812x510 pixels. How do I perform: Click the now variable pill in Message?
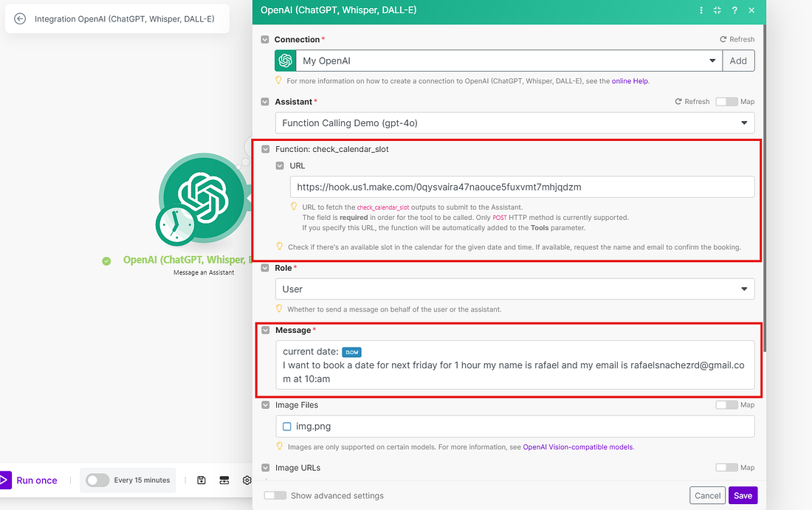(351, 352)
